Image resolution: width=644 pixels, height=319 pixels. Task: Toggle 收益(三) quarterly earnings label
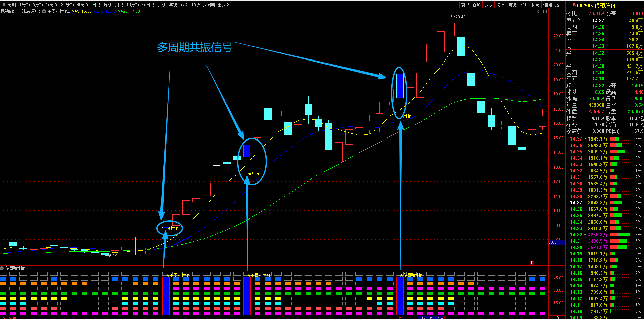(574, 131)
